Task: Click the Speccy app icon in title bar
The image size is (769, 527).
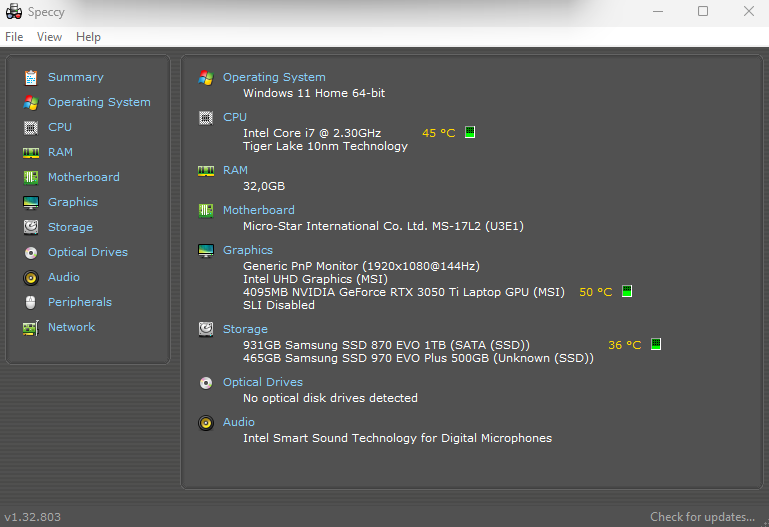Action: click(x=13, y=12)
